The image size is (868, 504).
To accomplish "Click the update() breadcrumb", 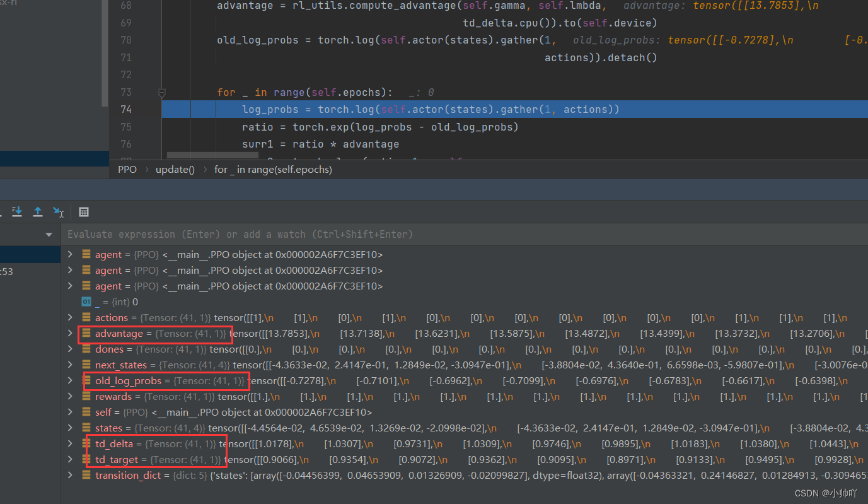I will click(x=175, y=169).
